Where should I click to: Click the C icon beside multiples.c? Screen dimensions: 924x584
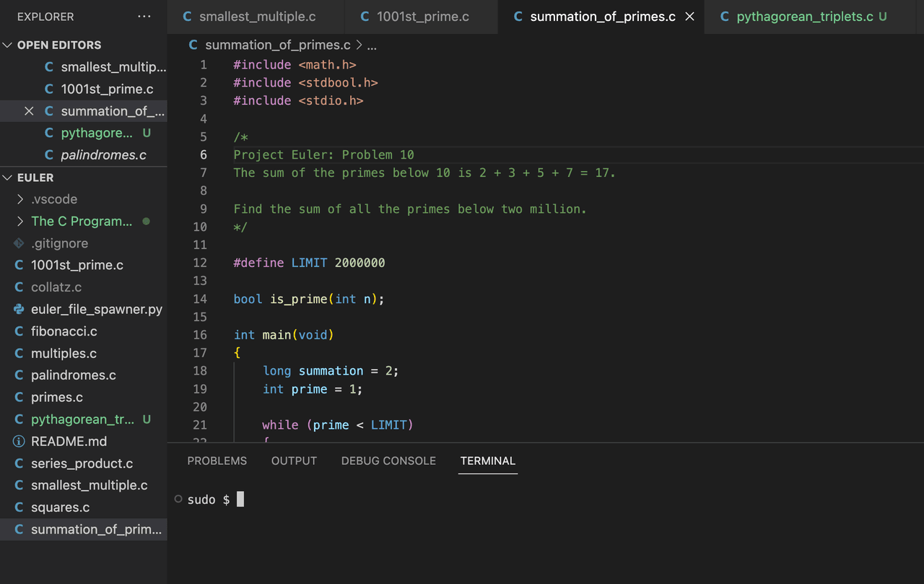coord(19,354)
